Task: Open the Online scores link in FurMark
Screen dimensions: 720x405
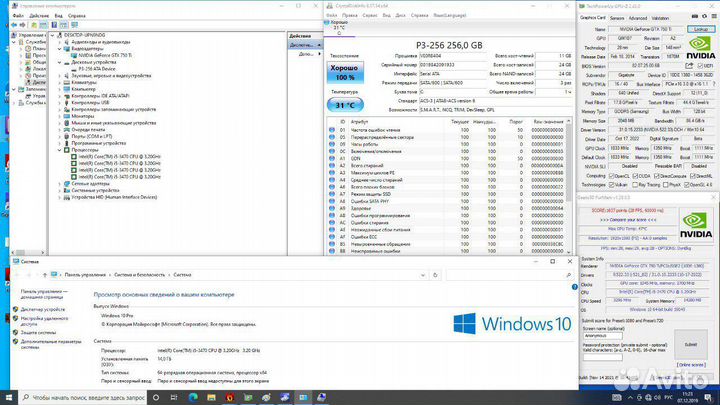Action: coord(691,365)
